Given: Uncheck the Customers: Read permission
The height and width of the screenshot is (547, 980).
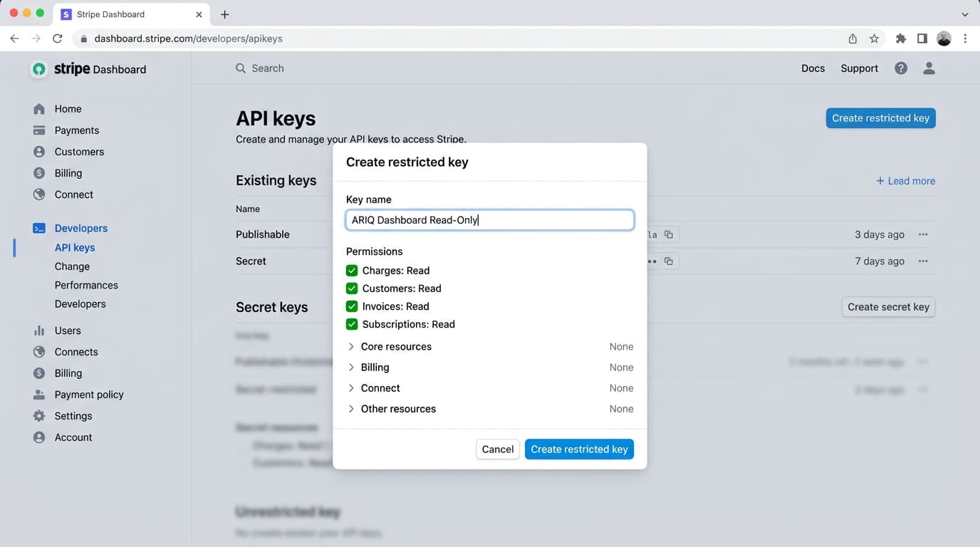Looking at the screenshot, I should click(x=352, y=288).
